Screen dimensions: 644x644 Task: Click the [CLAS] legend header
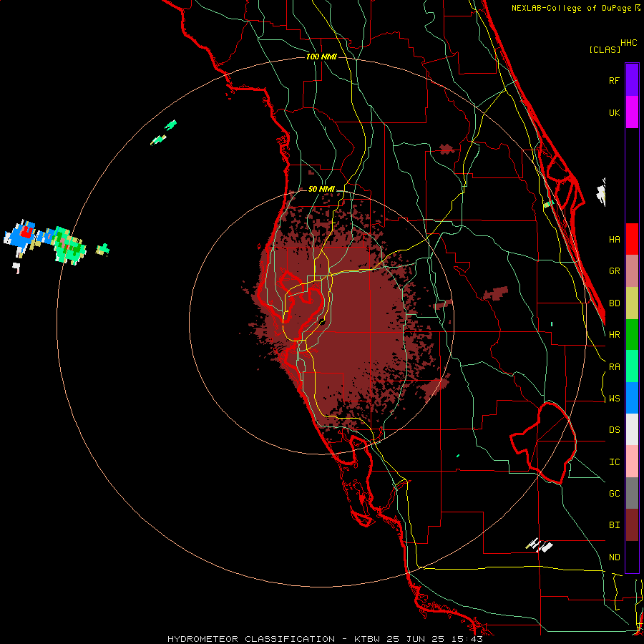pyautogui.click(x=605, y=49)
